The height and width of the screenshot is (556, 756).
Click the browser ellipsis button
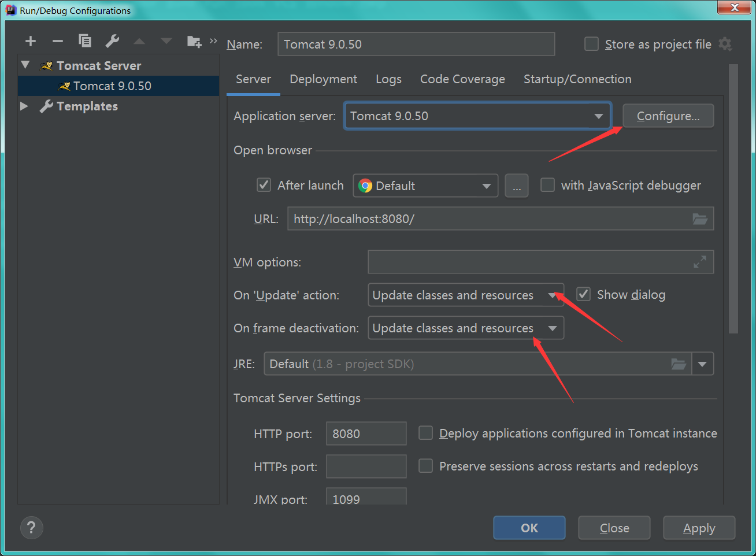pos(517,186)
